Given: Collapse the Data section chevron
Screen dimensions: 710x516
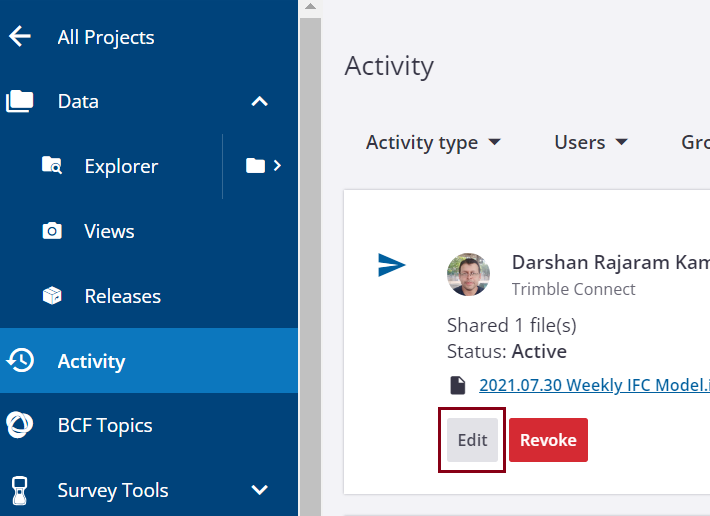Looking at the screenshot, I should click(259, 101).
